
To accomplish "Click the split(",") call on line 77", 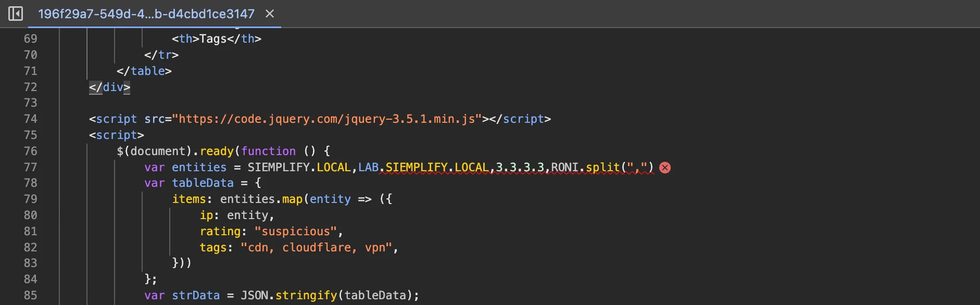I will pyautogui.click(x=620, y=167).
